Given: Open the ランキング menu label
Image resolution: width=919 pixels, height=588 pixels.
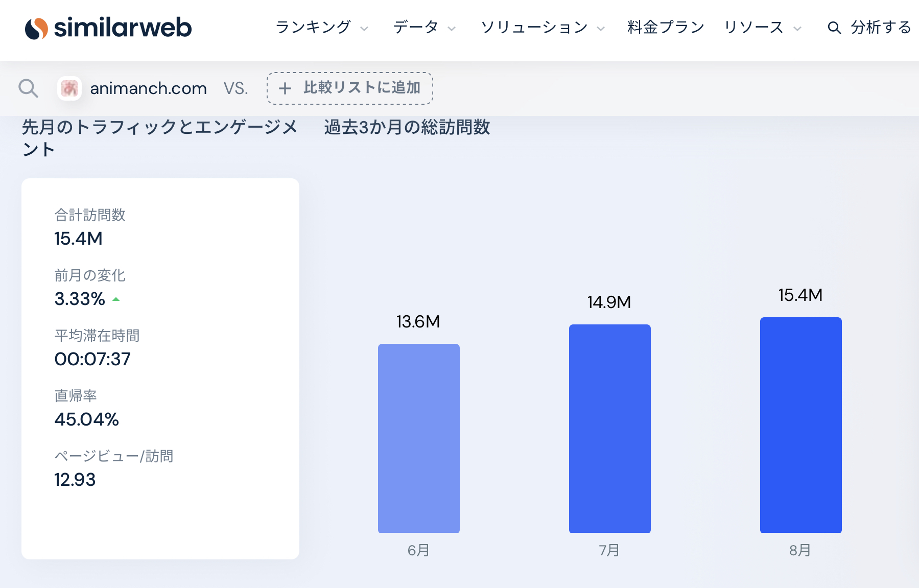Looking at the screenshot, I should pos(313,27).
